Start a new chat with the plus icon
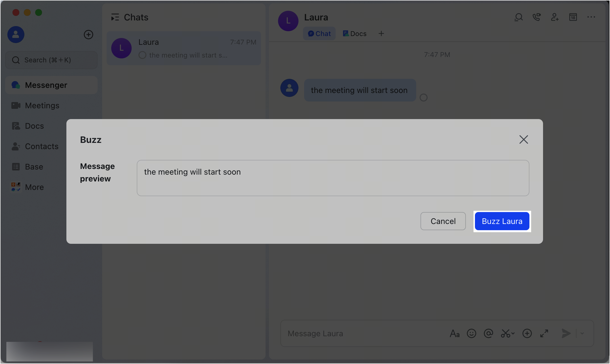The image size is (610, 364). (88, 34)
